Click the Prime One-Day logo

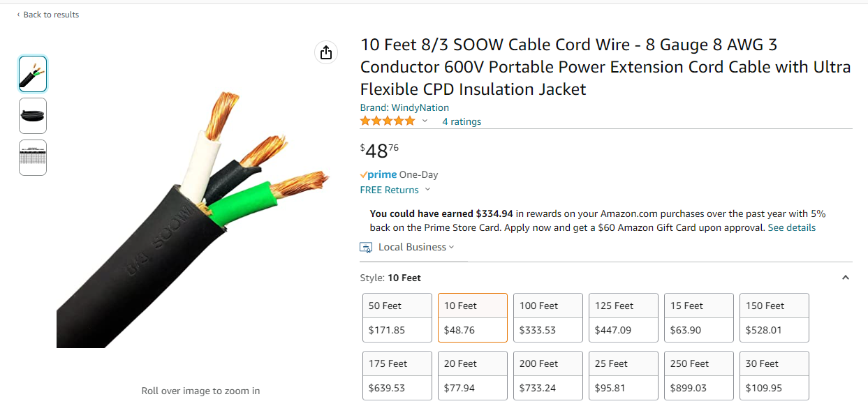(378, 174)
